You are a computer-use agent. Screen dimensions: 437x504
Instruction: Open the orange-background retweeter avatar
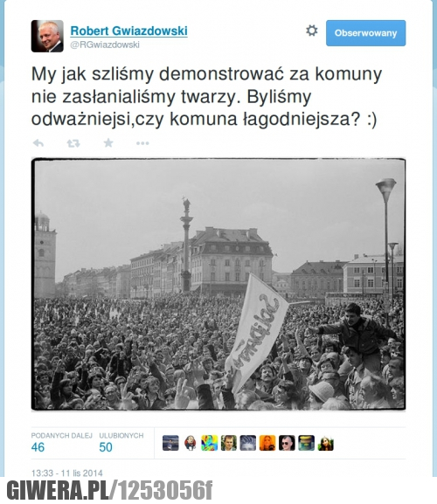click(267, 443)
